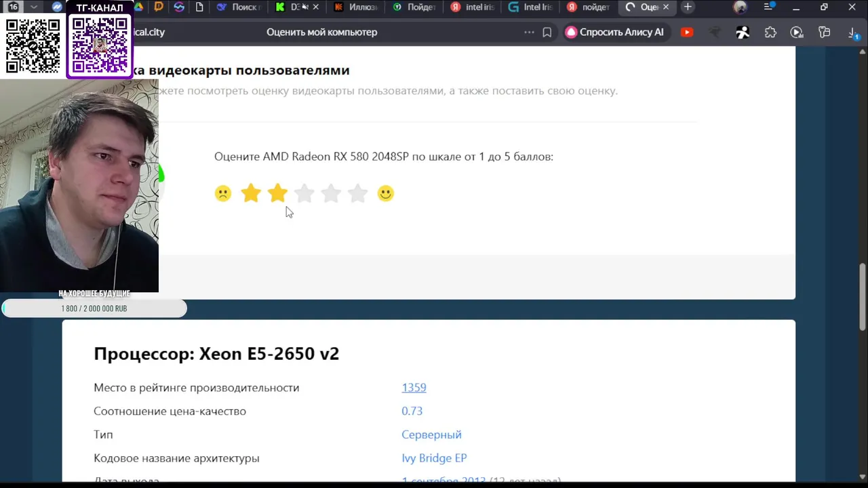
Task: Click price-quality value 0.73
Action: 412,411
